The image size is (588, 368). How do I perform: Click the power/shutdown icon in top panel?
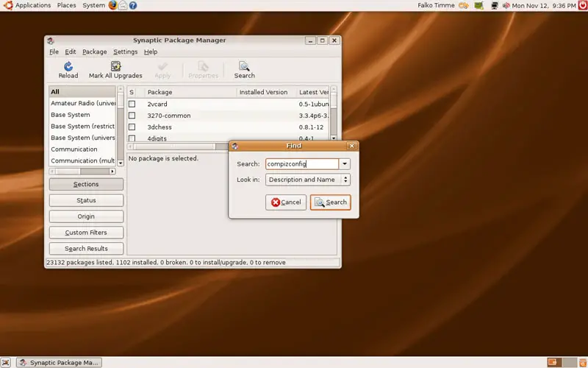pyautogui.click(x=583, y=5)
